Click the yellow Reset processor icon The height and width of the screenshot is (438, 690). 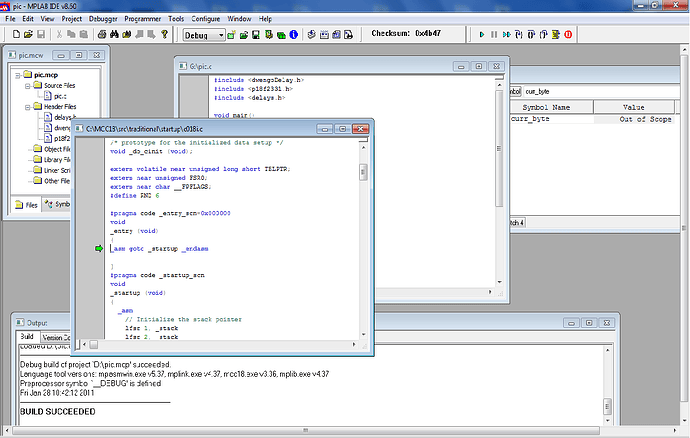click(556, 34)
